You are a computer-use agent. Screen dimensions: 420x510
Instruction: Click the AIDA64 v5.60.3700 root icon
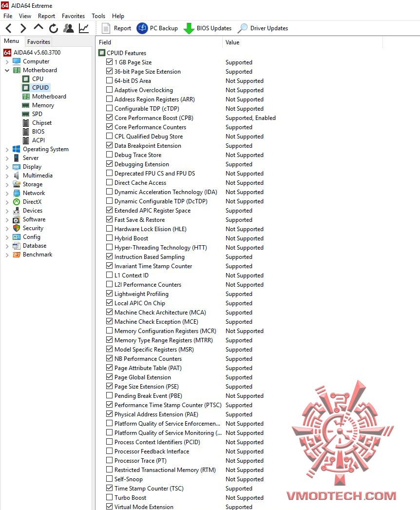coord(7,52)
